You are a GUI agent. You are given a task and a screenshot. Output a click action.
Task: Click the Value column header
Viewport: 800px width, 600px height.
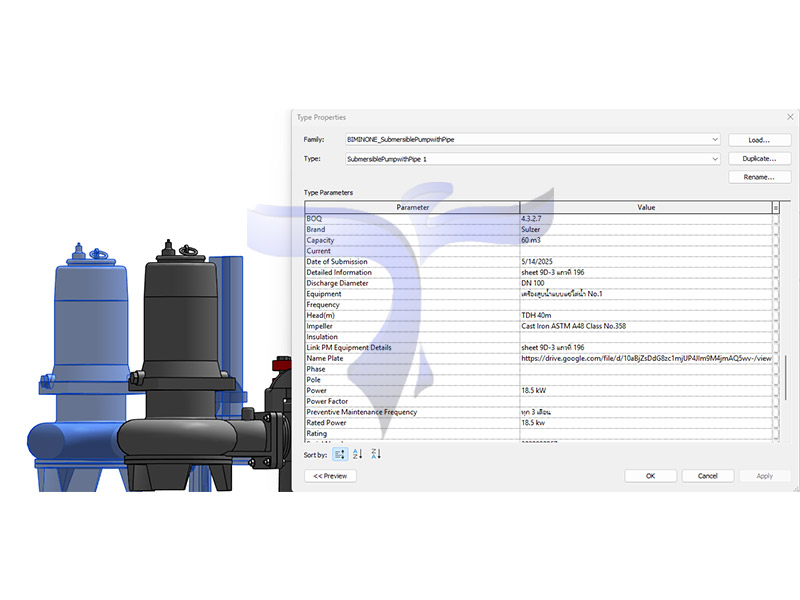click(646, 207)
